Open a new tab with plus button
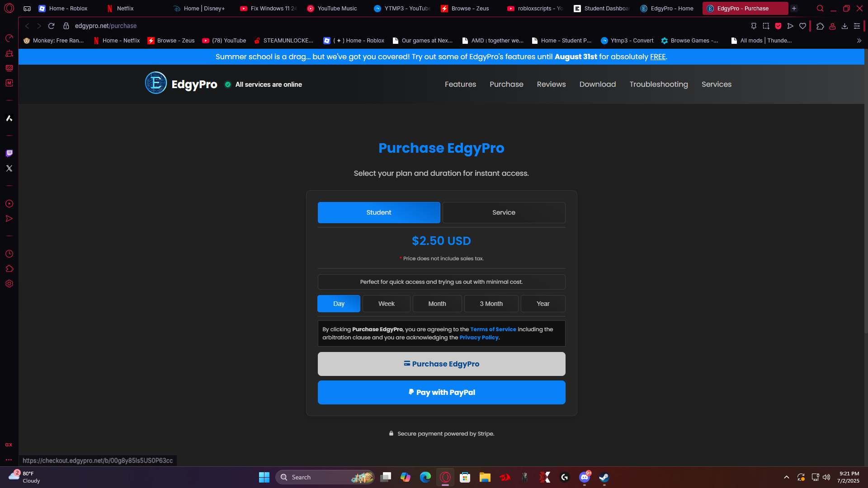This screenshot has width=868, height=488. pyautogui.click(x=794, y=8)
